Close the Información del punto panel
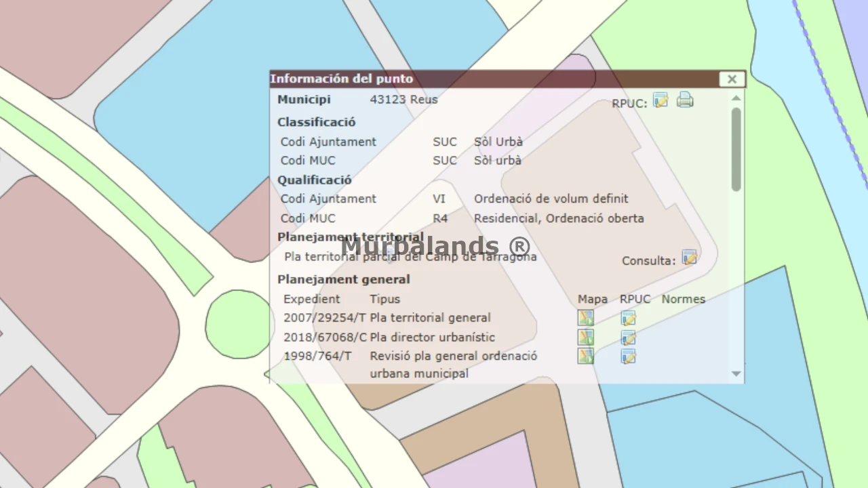The height and width of the screenshot is (488, 868). pyautogui.click(x=732, y=79)
